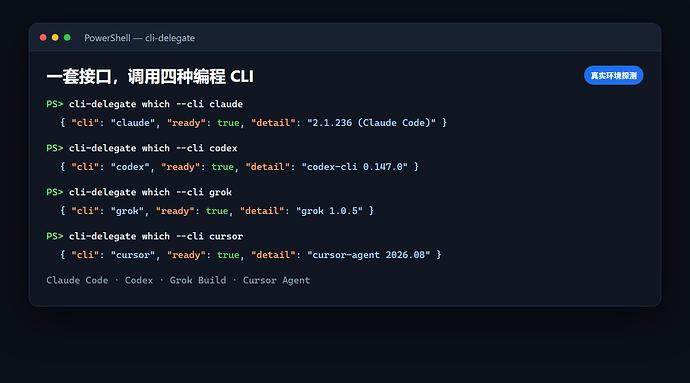Click the command line ending with --cli claude
Image resolution: width=690 pixels, height=383 pixels.
145,104
